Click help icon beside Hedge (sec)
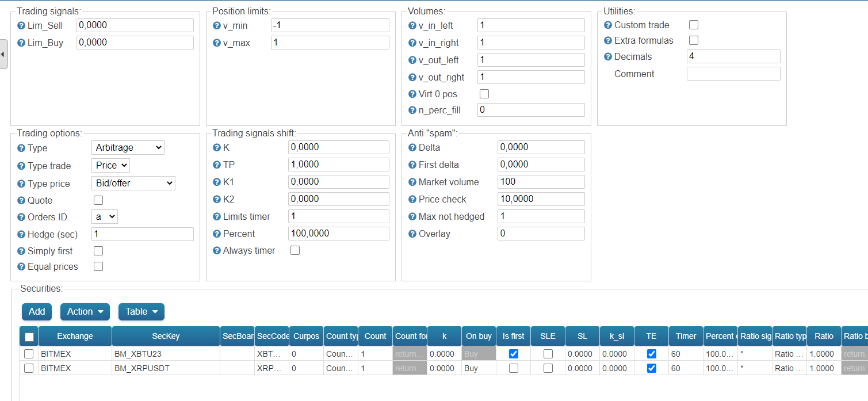This screenshot has height=401, width=868. pos(21,235)
